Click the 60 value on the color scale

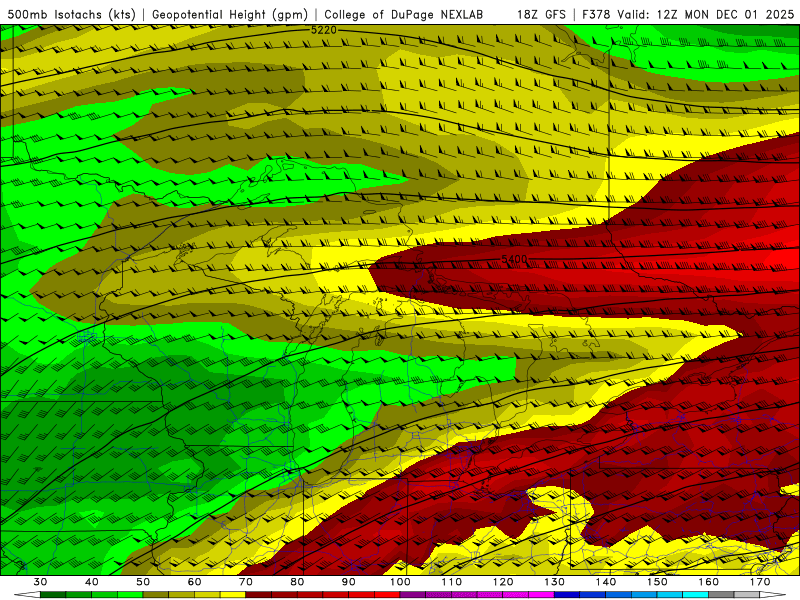194,582
